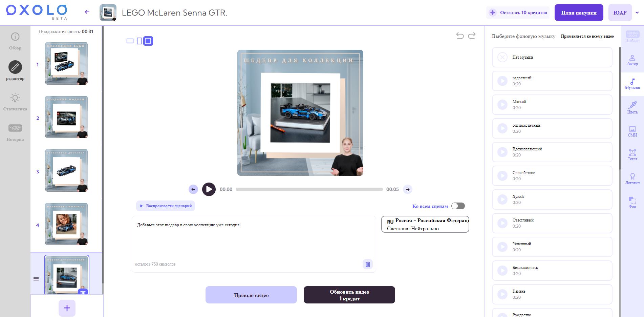This screenshot has width=644, height=317.
Task: Preview the радостный music track
Action: click(x=502, y=81)
